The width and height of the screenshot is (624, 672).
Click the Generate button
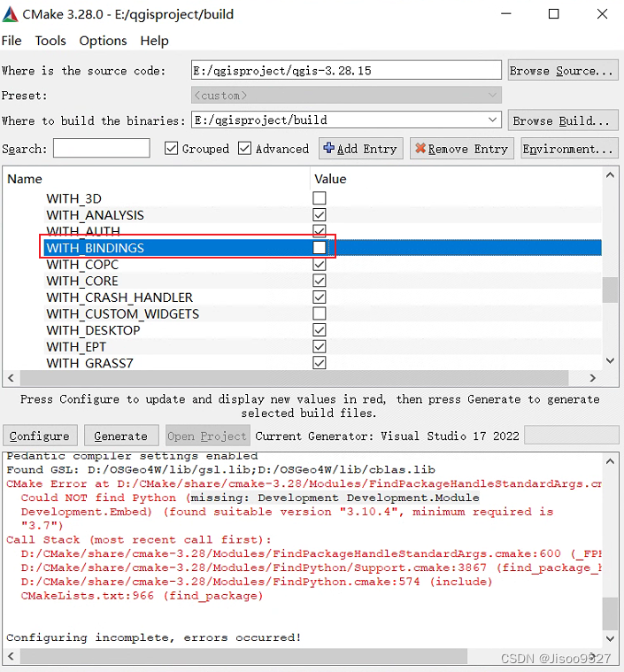pos(121,436)
